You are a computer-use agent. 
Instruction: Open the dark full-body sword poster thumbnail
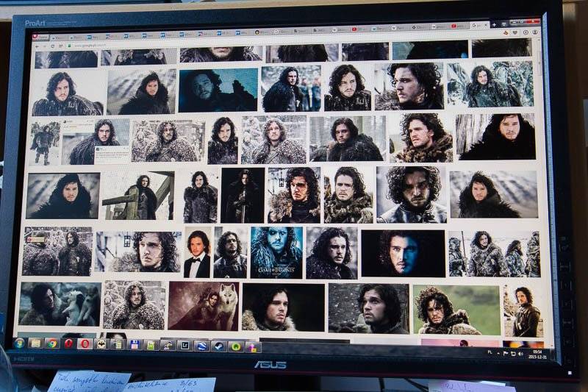pyautogui.click(x=243, y=196)
